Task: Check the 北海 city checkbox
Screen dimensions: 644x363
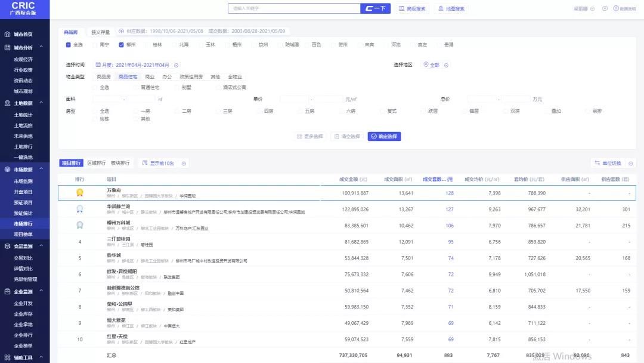Action: (174, 44)
